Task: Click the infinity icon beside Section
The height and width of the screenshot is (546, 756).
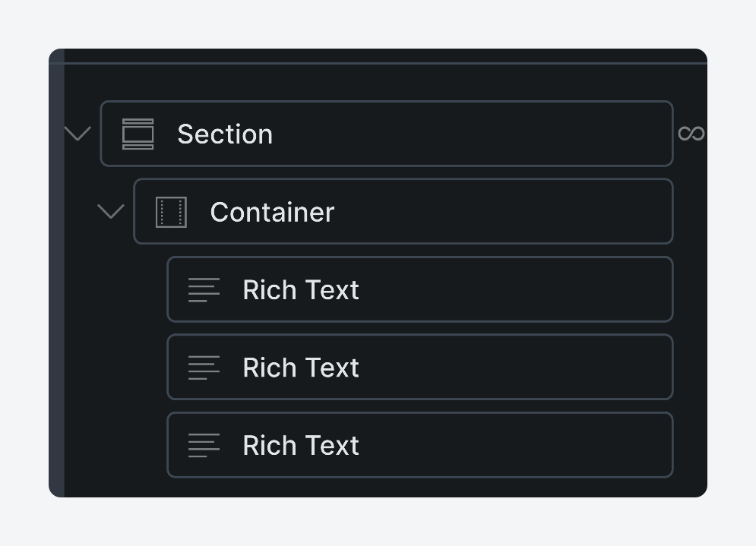Action: pos(691,134)
